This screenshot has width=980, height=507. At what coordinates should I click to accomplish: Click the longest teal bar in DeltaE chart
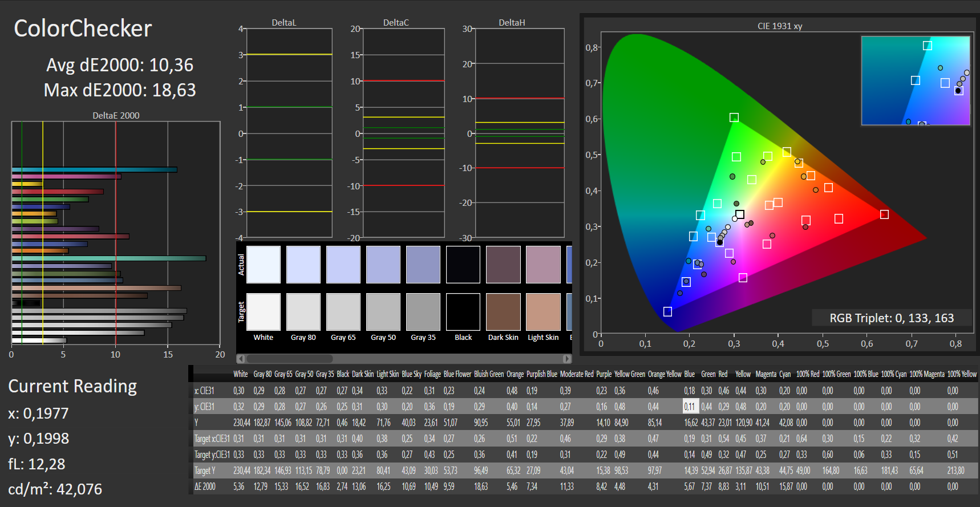pyautogui.click(x=108, y=258)
